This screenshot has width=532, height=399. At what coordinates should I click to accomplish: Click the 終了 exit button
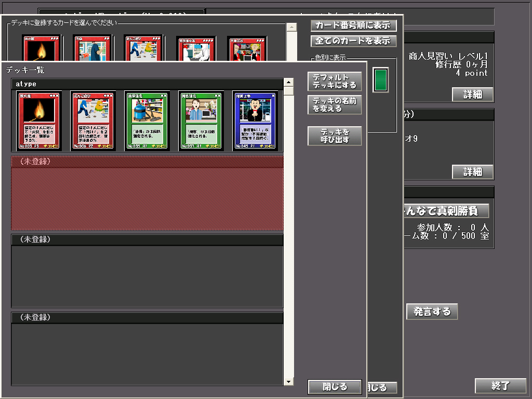[x=500, y=385]
